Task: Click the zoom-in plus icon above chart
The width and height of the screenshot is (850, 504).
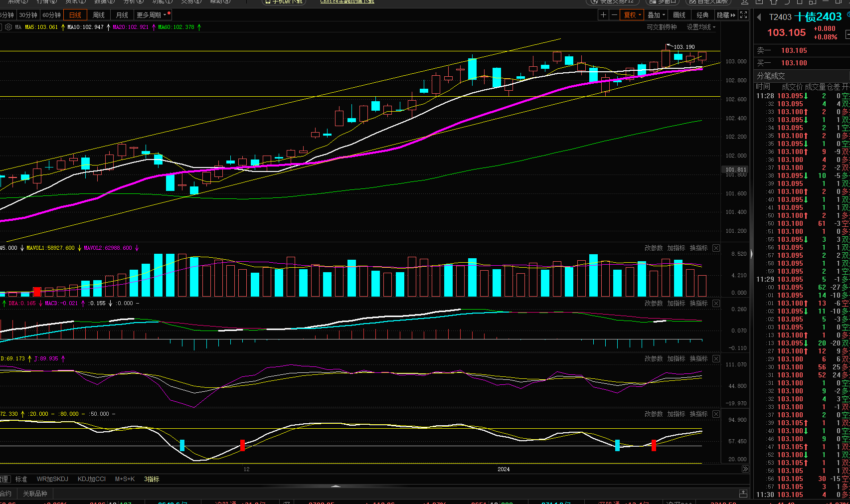Action: point(603,15)
